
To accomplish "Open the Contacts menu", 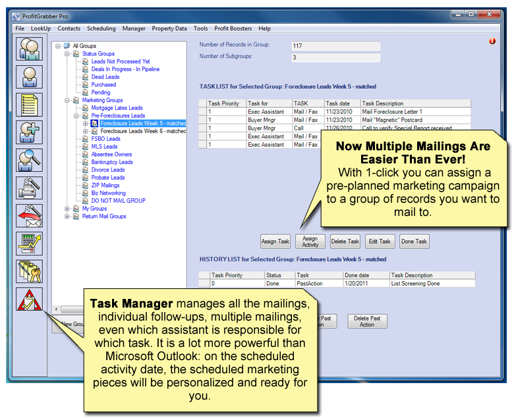I will point(69,28).
